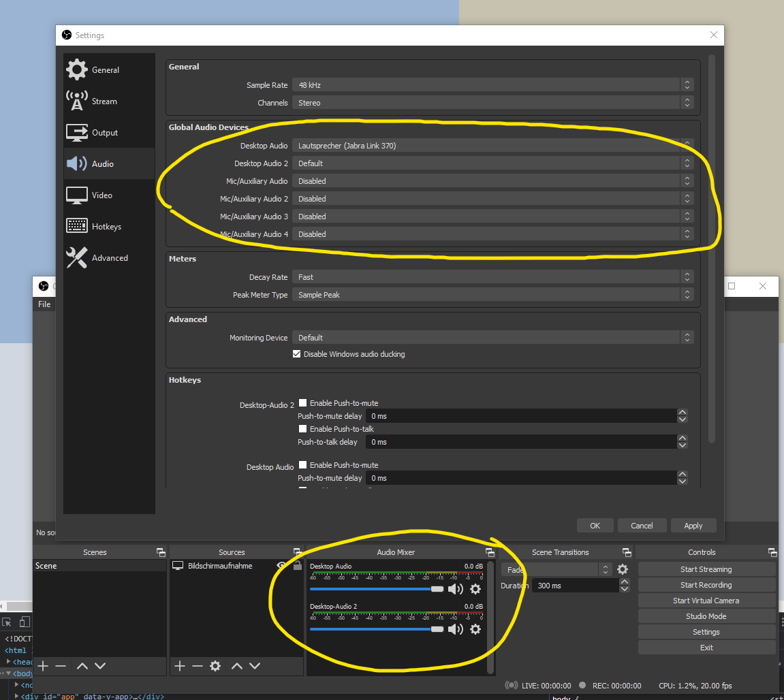Viewport: 784px width, 700px height.
Task: Move source up with arrow icon
Action: 237,665
